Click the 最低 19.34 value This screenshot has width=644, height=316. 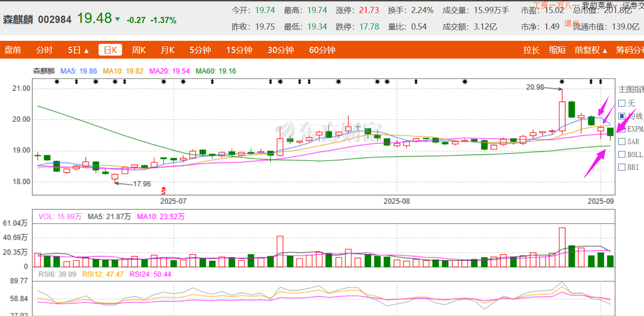pyautogui.click(x=317, y=26)
